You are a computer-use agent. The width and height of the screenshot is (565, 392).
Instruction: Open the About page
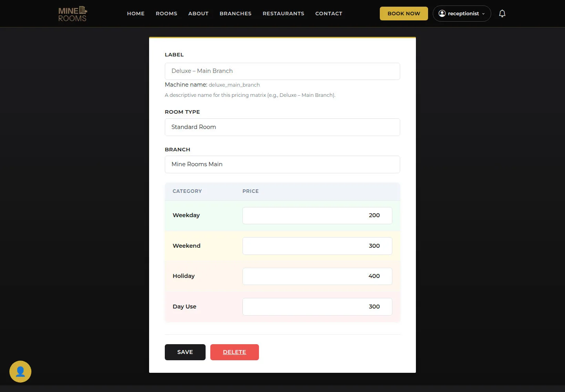coord(199,14)
